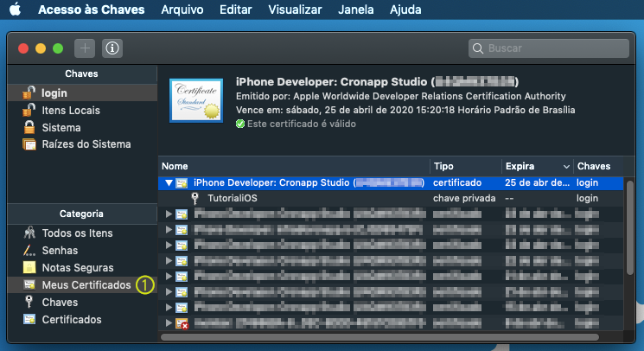
Task: Click the yellow note icon beside Notas Seguras
Action: pos(29,268)
